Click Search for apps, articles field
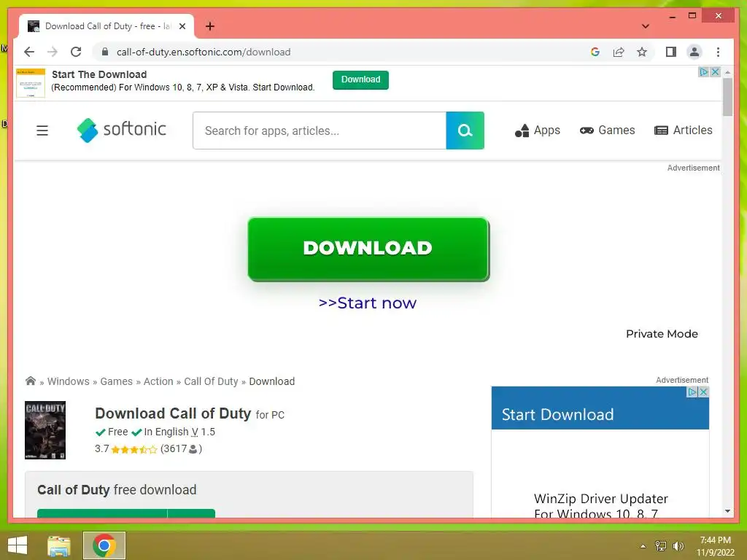Screen dimensions: 747x560 [x=320, y=131]
